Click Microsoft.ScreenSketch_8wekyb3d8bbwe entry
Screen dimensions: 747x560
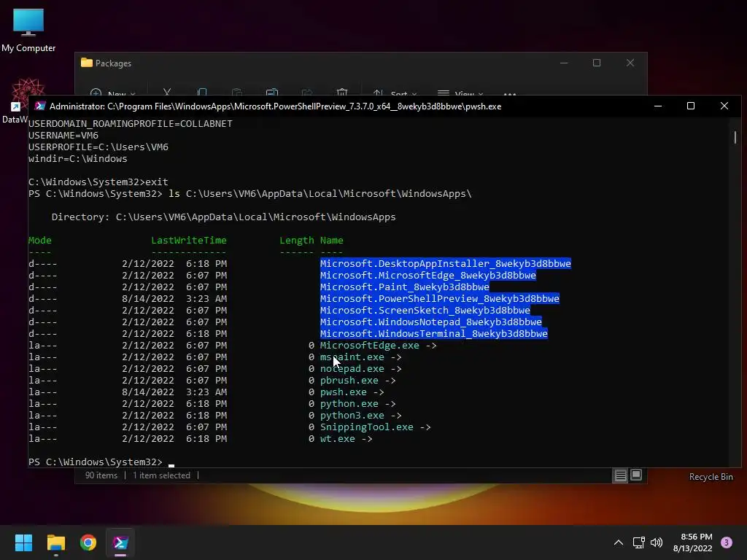pyautogui.click(x=425, y=310)
